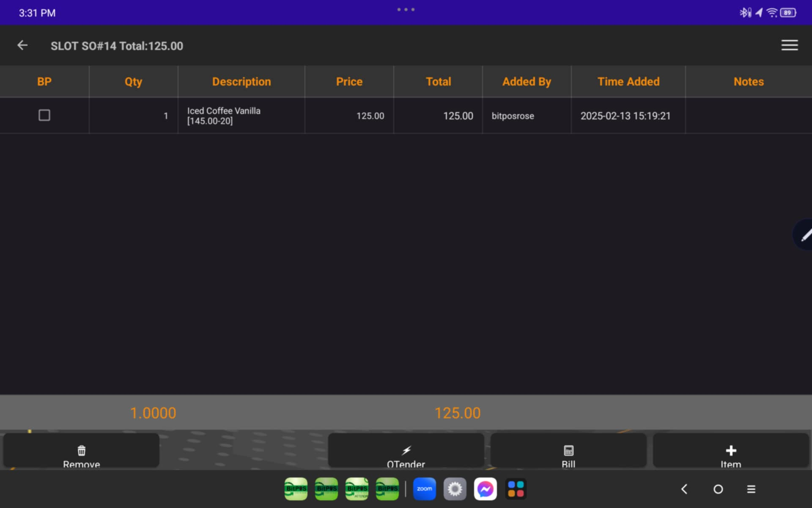Click the Time Added column header

[x=628, y=81]
